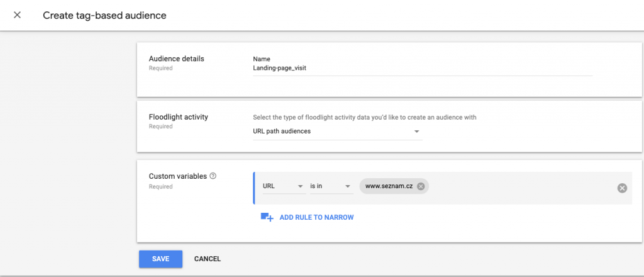
Task: Click the Custom variables section label
Action: click(177, 176)
